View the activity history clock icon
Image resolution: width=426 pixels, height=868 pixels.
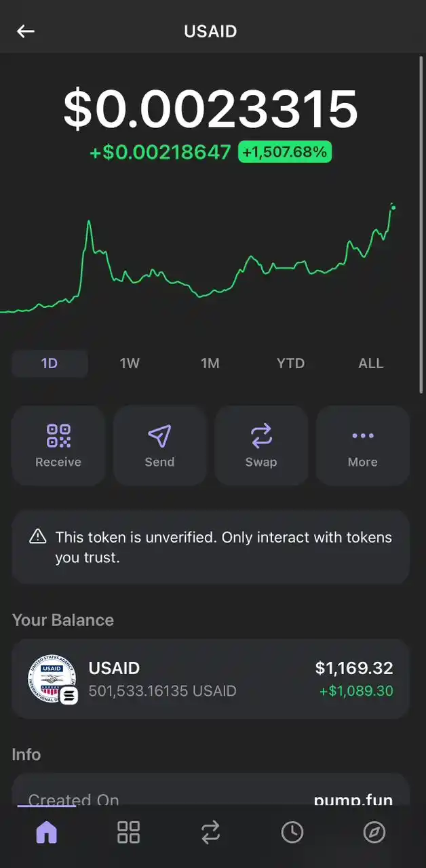[x=292, y=832]
